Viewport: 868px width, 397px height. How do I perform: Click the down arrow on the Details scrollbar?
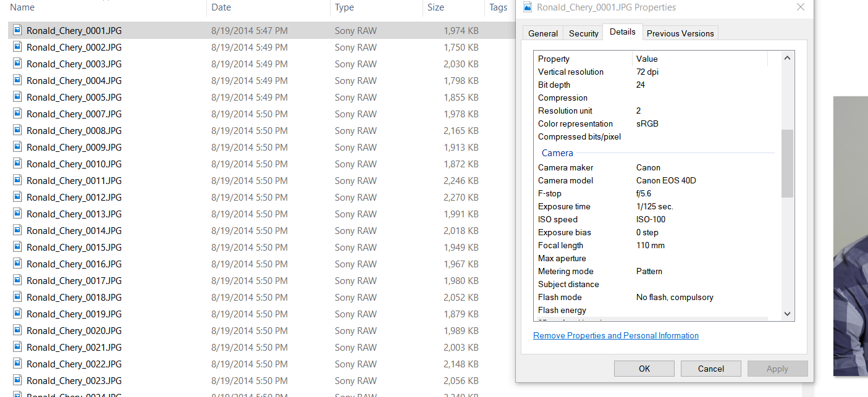(787, 314)
